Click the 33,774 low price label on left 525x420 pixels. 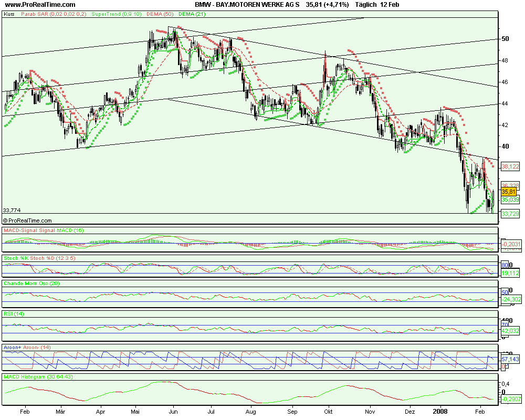click(x=12, y=211)
